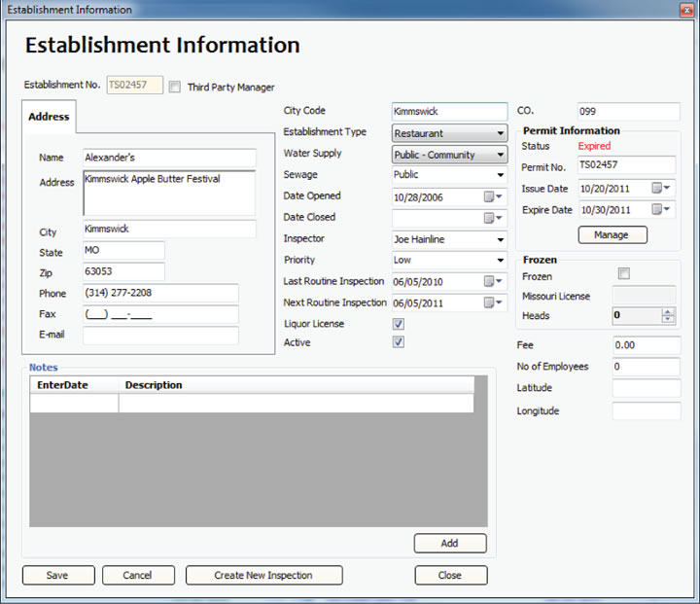Click the Zip field showing 63053
700x604 pixels.
click(x=123, y=271)
